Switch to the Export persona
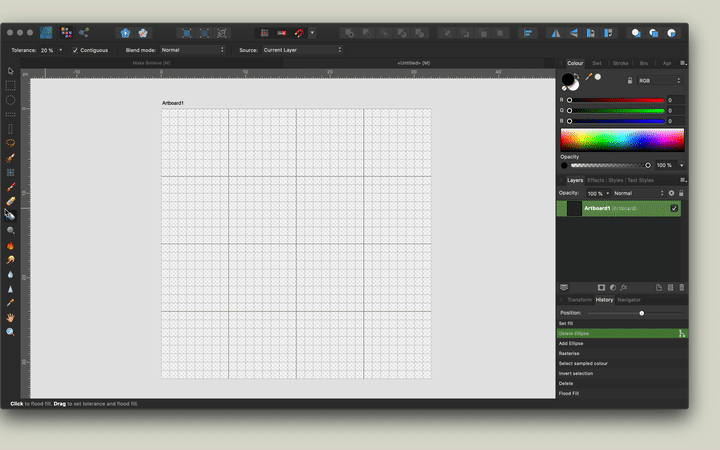Viewport: 720px width, 450px height. pyautogui.click(x=84, y=33)
